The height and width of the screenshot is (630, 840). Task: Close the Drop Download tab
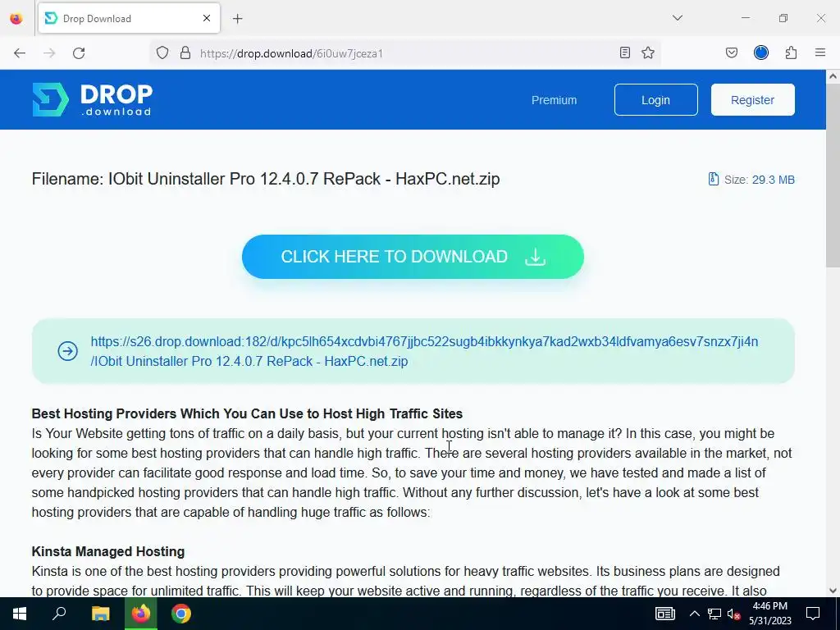pyautogui.click(x=207, y=18)
